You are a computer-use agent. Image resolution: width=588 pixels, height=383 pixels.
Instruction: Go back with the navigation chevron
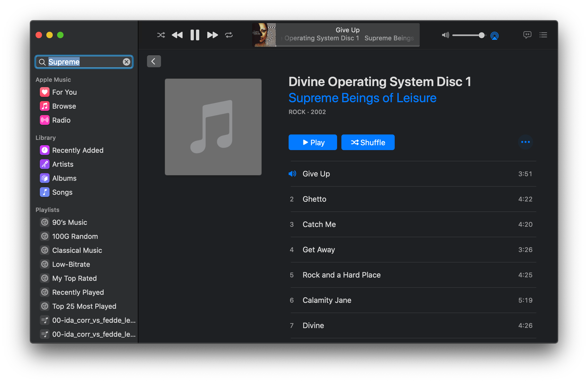pyautogui.click(x=154, y=61)
